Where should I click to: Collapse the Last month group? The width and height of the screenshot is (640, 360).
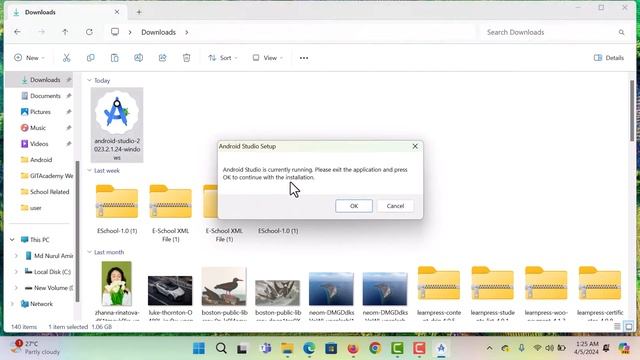coord(89,252)
